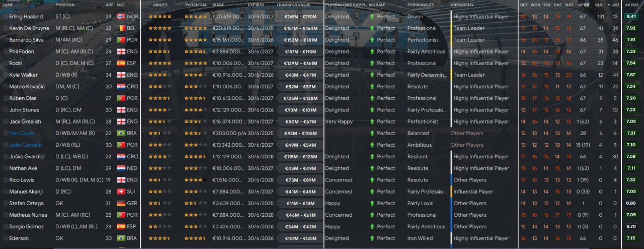
Task: Click Erling Haaland's Norway flag icon
Action: [120, 17]
